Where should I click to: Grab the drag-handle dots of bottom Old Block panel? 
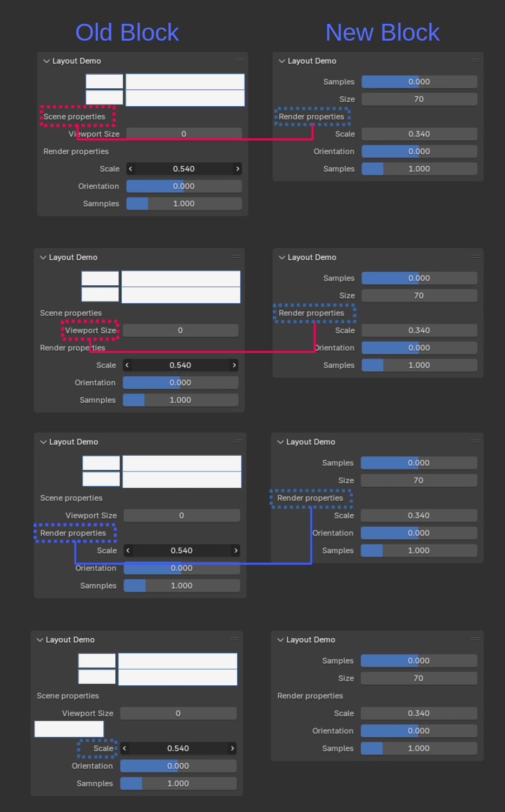coord(234,639)
